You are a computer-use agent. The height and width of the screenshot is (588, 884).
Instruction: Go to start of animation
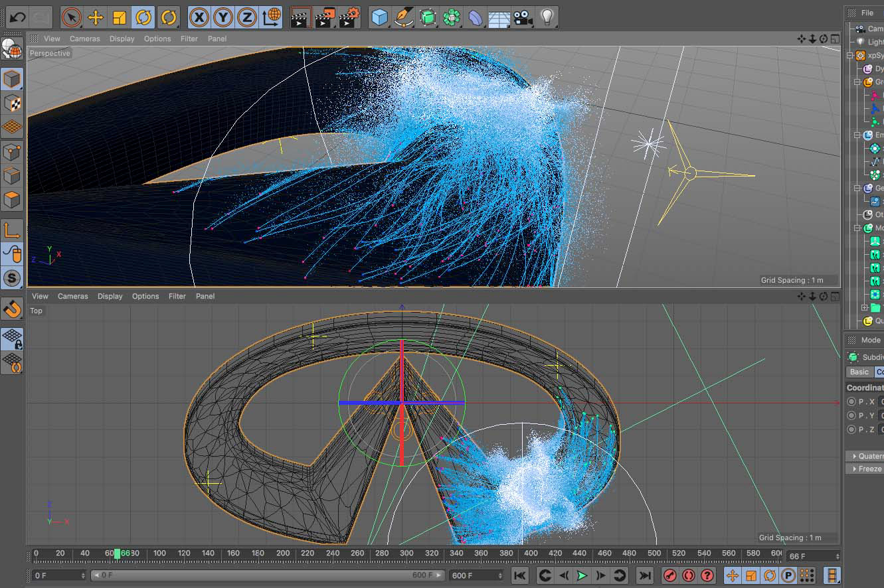(520, 575)
